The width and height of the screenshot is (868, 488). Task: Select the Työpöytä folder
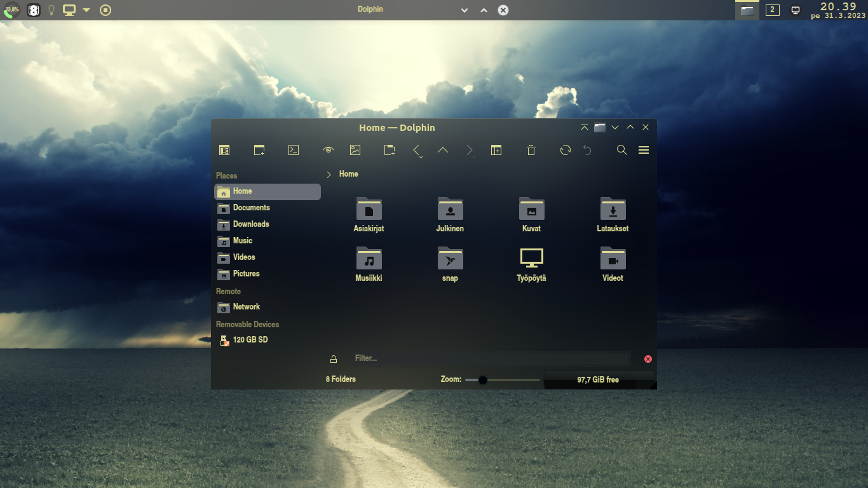tap(531, 264)
